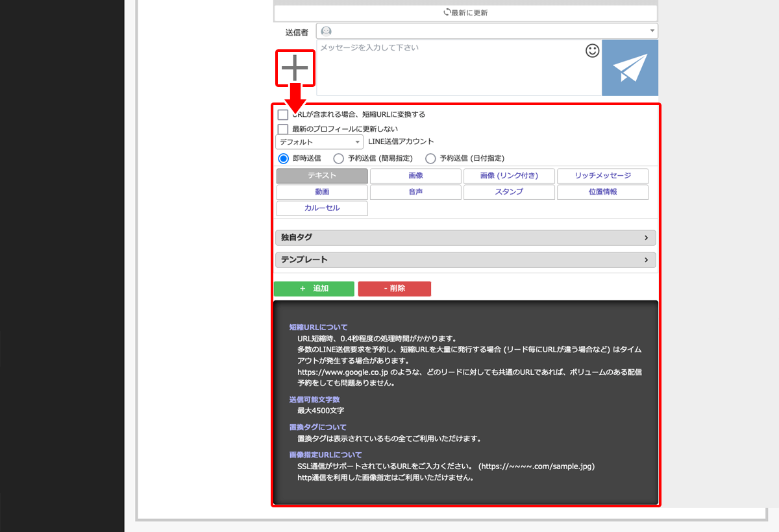Click the refresh 最新に更新 bar
The height and width of the screenshot is (532, 779).
(465, 12)
